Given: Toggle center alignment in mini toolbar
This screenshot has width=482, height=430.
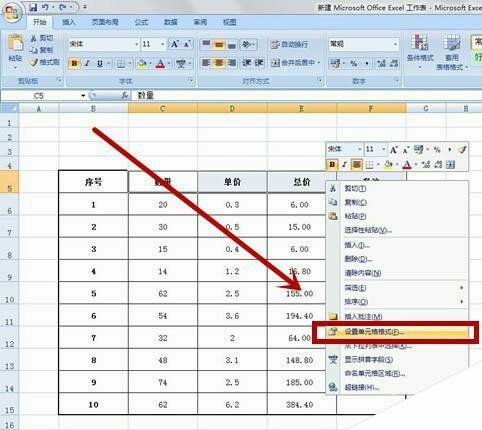Looking at the screenshot, I should 357,164.
